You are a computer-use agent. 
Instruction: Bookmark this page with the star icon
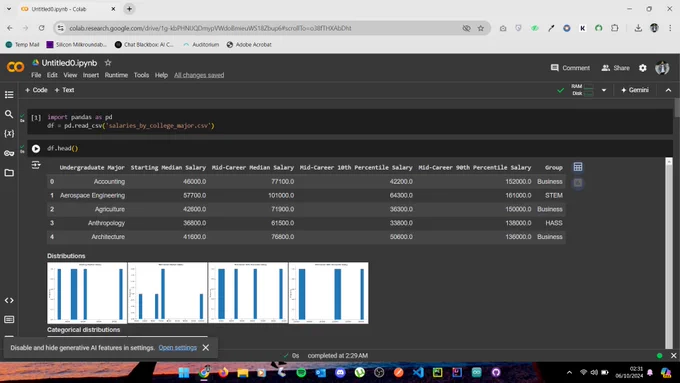[481, 28]
